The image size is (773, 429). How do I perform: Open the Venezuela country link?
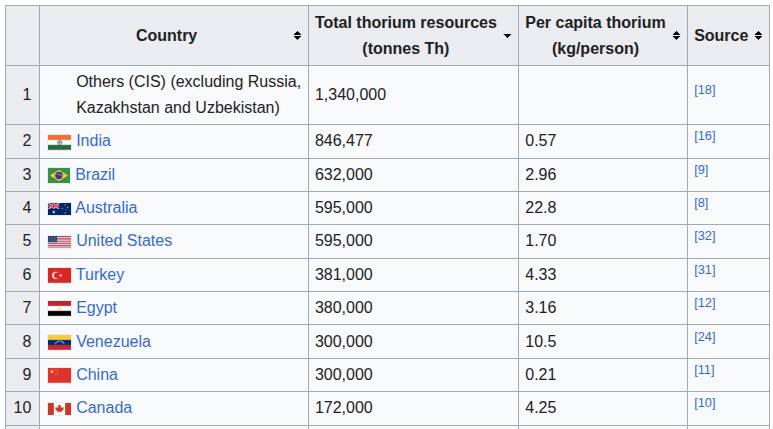coord(113,341)
